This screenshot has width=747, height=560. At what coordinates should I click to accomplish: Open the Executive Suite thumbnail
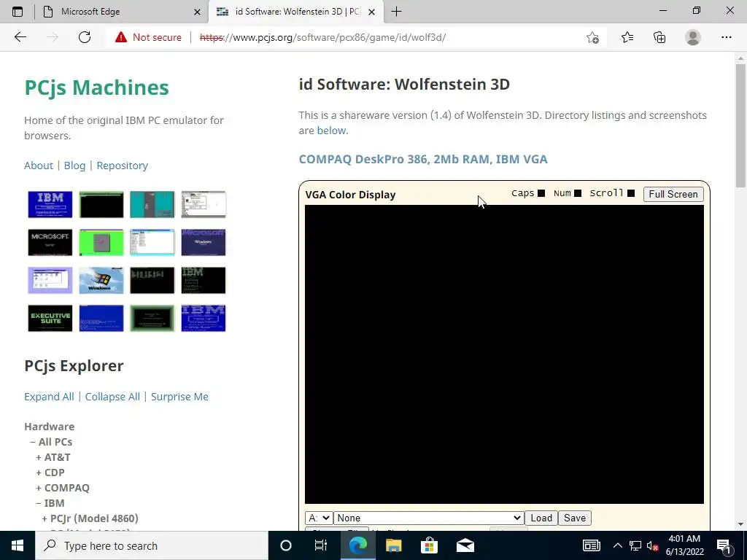click(x=50, y=318)
